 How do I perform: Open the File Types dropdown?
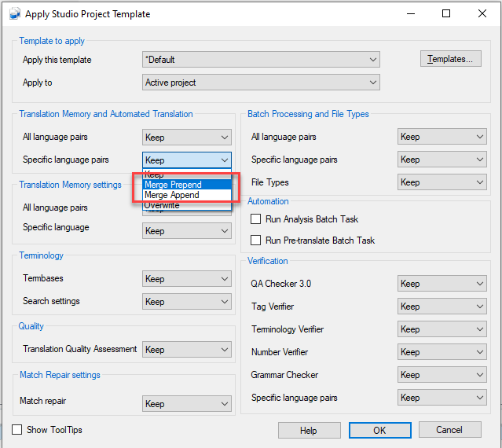point(442,182)
